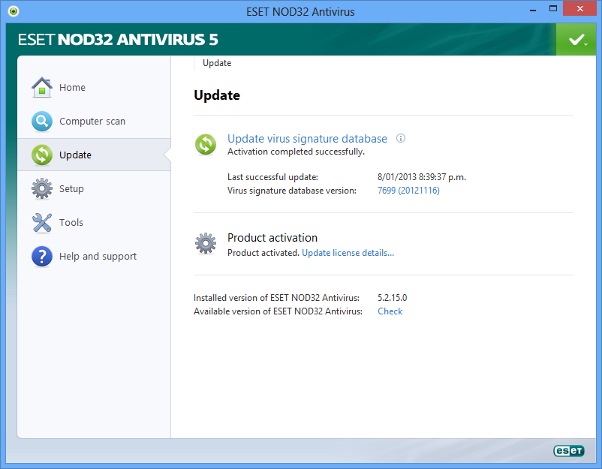Click the info icon beside update link

pos(400,138)
